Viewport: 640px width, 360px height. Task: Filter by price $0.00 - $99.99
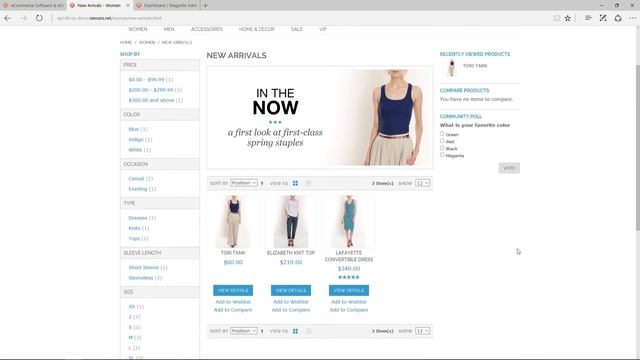coord(147,80)
